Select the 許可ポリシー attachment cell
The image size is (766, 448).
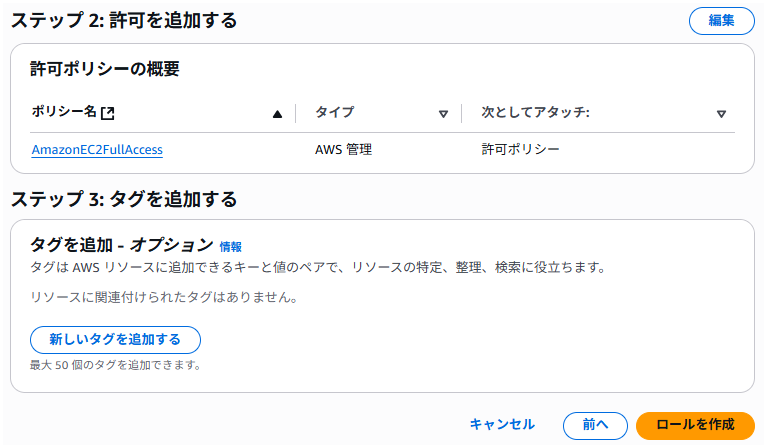click(520, 150)
